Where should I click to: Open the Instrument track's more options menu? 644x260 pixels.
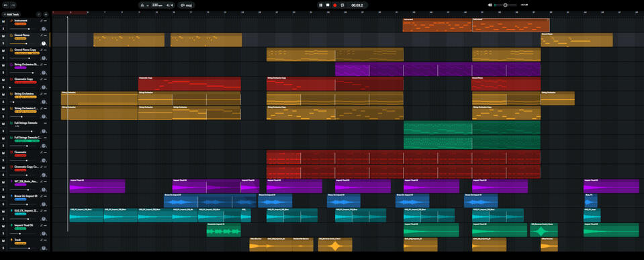pos(45,21)
